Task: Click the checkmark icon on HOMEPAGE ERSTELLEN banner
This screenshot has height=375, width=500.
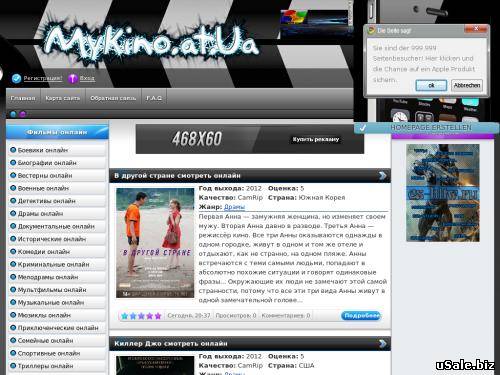Action: pyautogui.click(x=362, y=128)
